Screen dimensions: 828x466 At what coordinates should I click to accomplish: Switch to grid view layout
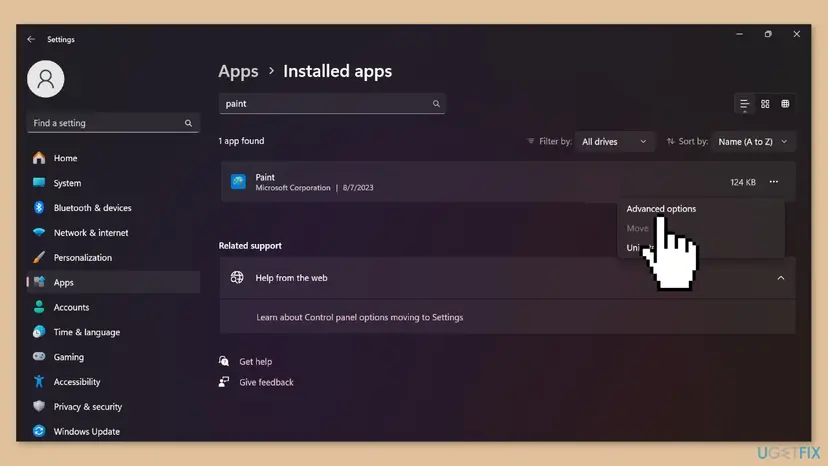(x=765, y=104)
